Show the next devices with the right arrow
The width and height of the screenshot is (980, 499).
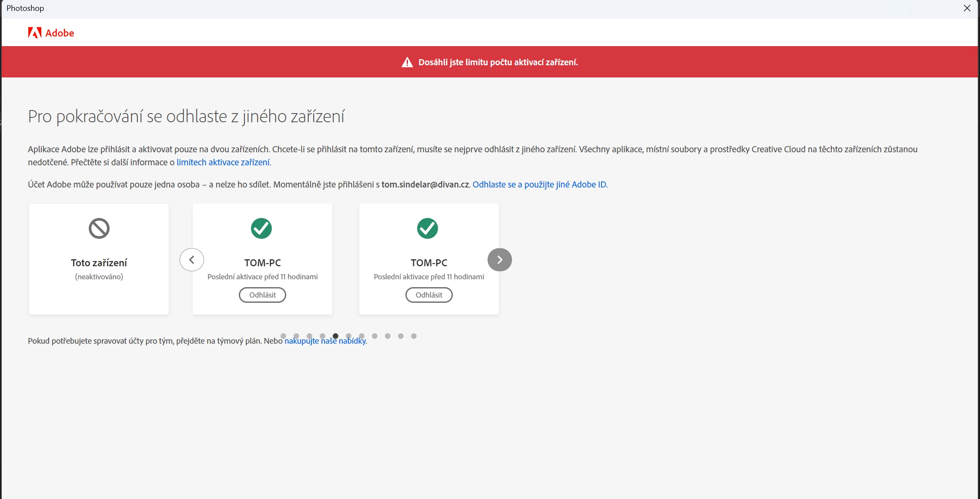tap(500, 260)
